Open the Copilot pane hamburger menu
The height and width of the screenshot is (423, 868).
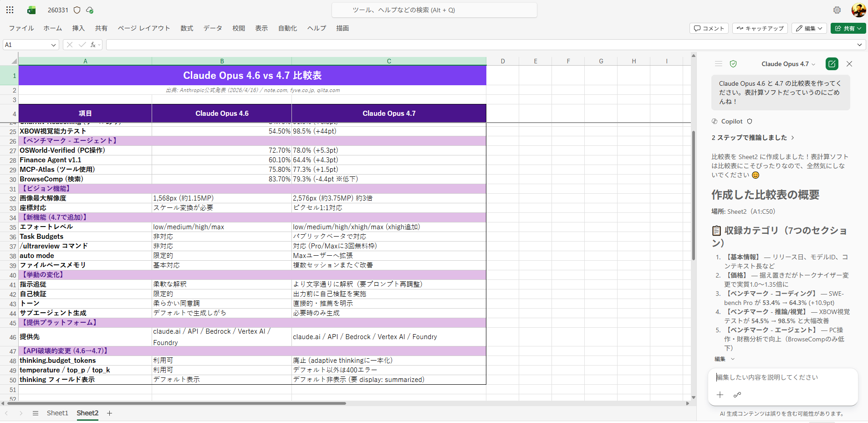coord(719,64)
